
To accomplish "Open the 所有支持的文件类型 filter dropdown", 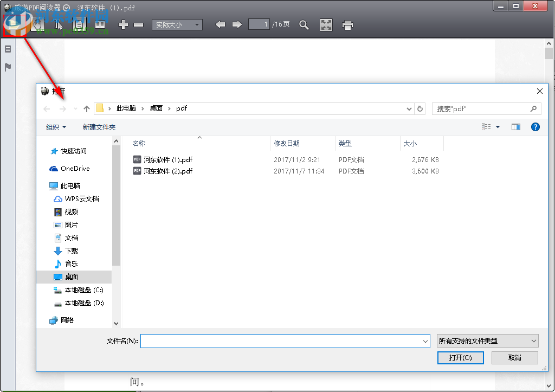I will tap(488, 340).
